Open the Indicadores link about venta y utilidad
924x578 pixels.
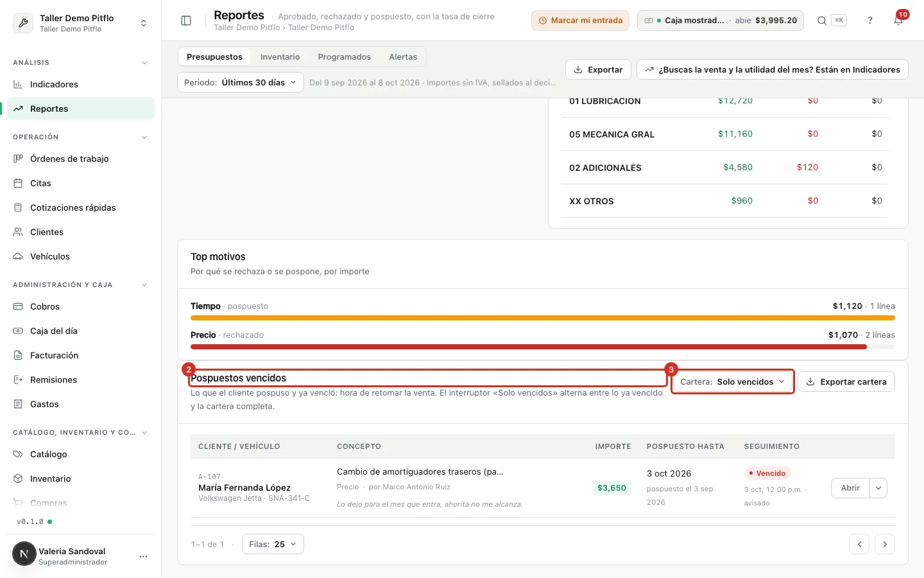773,69
